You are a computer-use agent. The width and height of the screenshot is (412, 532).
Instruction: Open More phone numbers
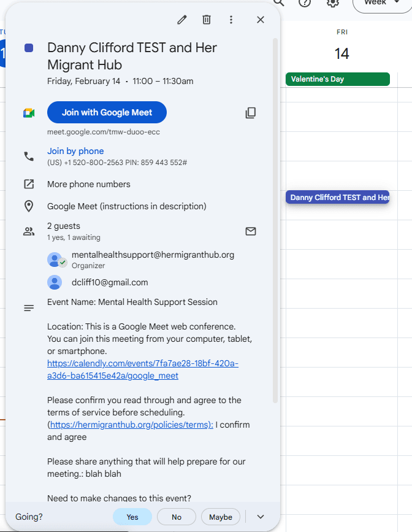89,184
